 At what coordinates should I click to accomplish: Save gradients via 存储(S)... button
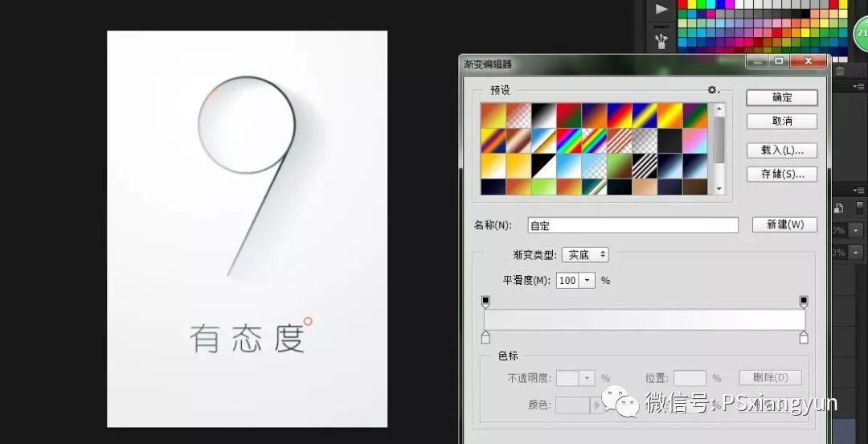782,174
